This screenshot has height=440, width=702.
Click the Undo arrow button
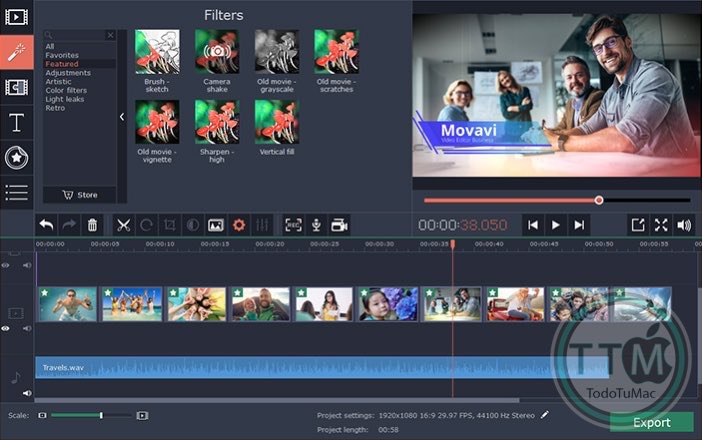pyautogui.click(x=46, y=225)
